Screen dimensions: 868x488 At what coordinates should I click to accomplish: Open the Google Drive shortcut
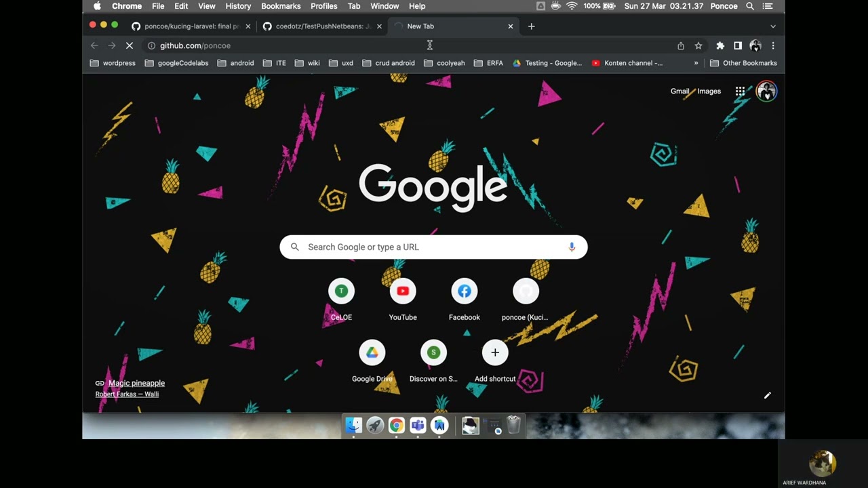(x=372, y=362)
